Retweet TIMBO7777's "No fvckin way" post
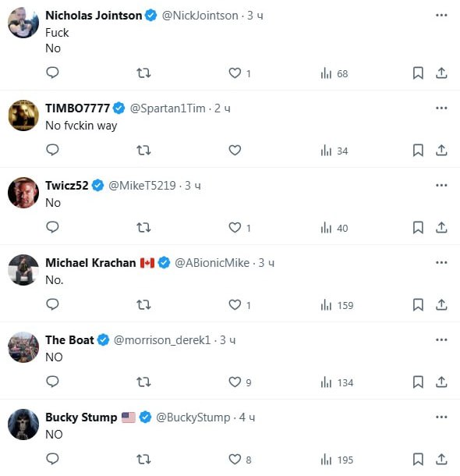This screenshot has width=460, height=476. [x=143, y=151]
